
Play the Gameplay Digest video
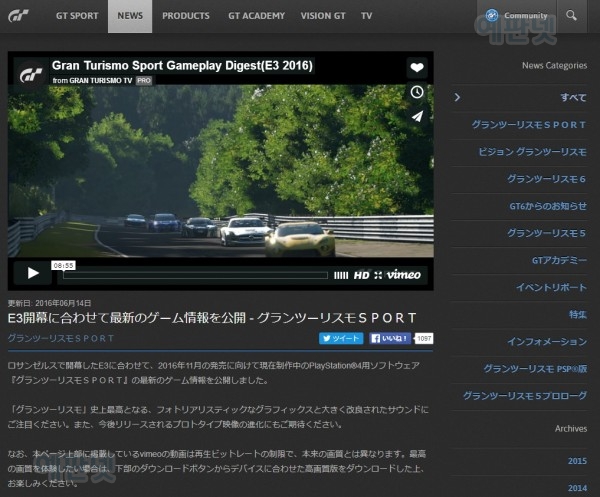click(x=33, y=273)
